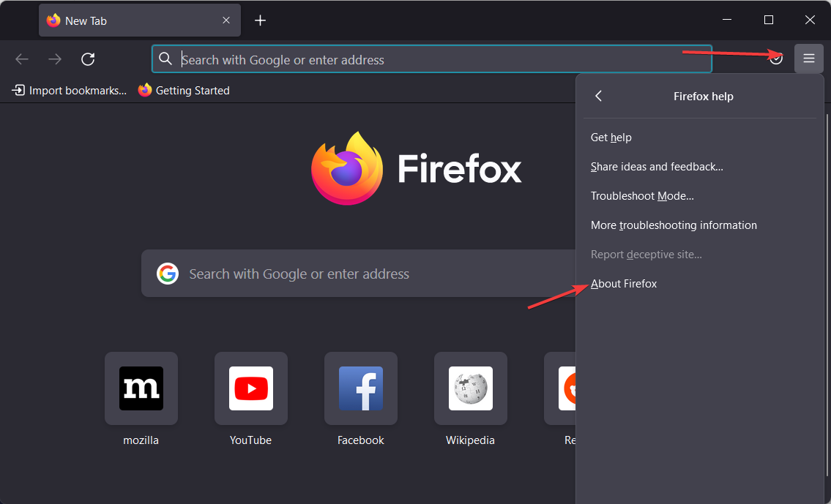Click the search magnifier icon in address bar

[165, 59]
